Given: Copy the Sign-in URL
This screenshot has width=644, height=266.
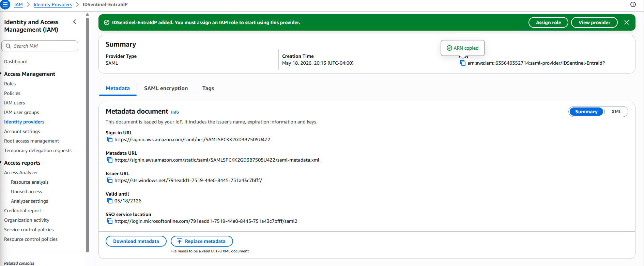Looking at the screenshot, I should (x=110, y=139).
